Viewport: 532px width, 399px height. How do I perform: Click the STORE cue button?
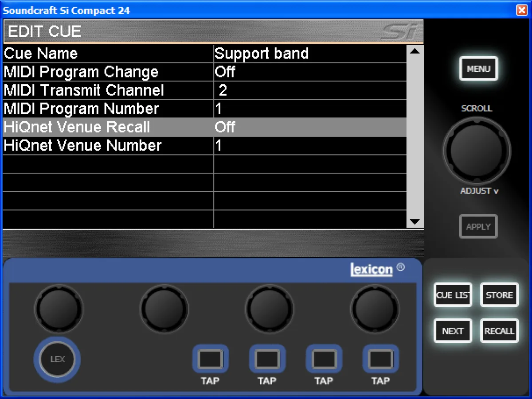click(499, 295)
